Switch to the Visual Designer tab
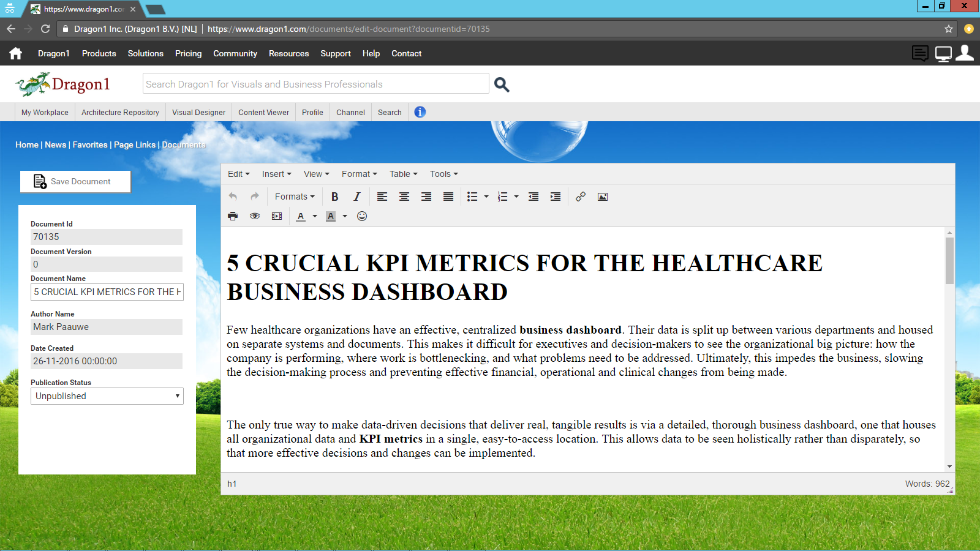 click(x=198, y=113)
